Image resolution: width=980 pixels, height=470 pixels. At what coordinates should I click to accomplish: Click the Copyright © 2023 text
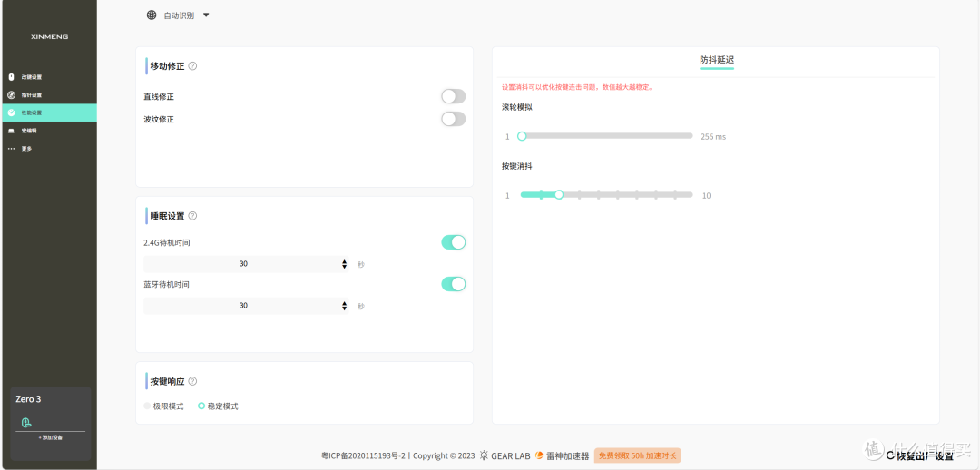(445, 456)
